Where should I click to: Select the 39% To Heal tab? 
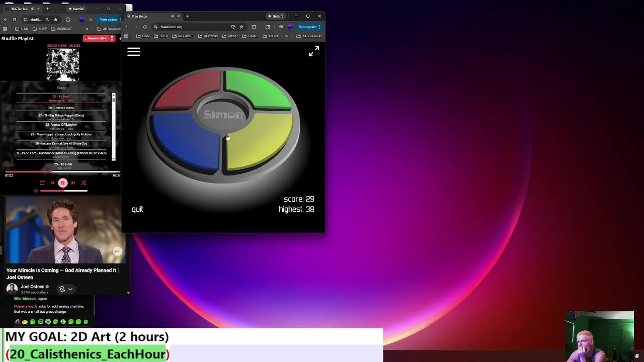23,9
